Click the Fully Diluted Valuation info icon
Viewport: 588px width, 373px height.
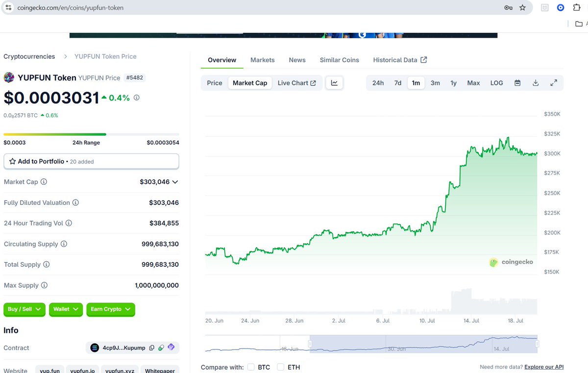(x=75, y=202)
